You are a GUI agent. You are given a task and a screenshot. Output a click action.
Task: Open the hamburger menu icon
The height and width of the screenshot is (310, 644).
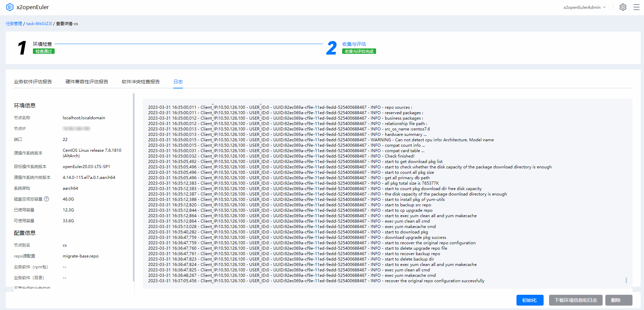coord(636,7)
